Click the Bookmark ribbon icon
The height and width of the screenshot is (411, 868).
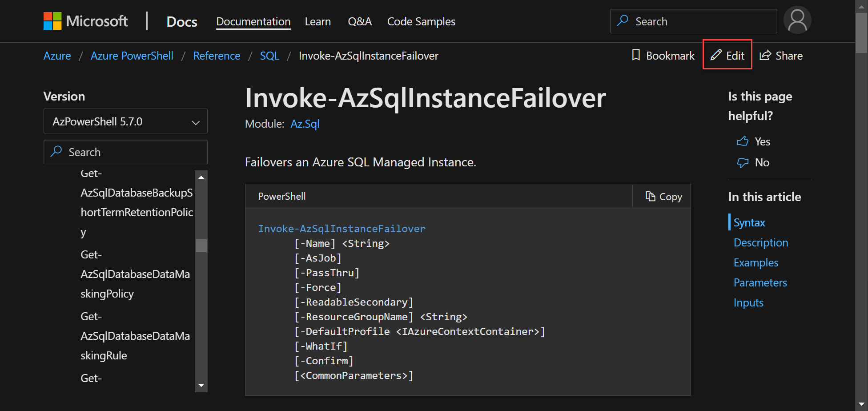636,55
